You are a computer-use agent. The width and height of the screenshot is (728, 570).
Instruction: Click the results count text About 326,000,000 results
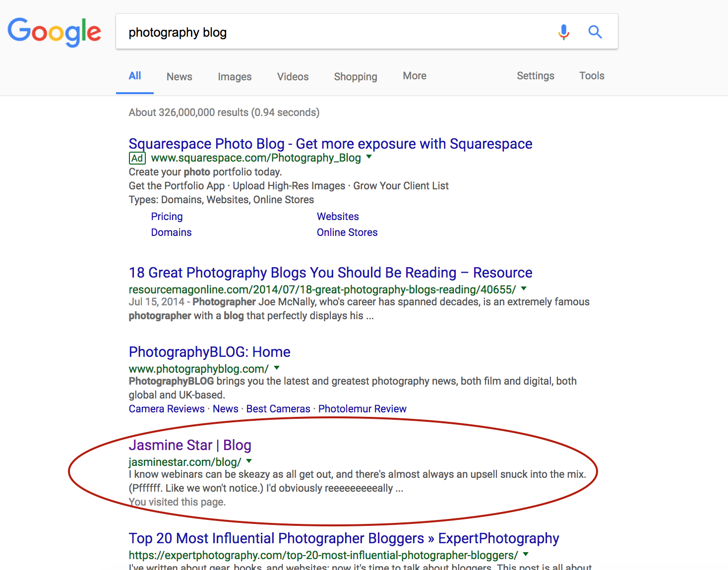click(224, 113)
